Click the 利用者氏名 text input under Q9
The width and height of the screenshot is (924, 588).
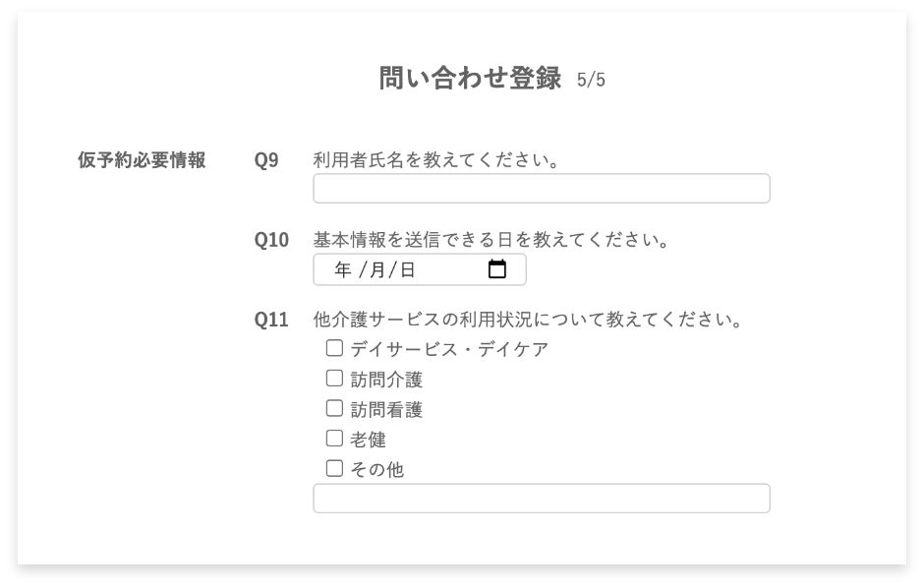coord(541,189)
